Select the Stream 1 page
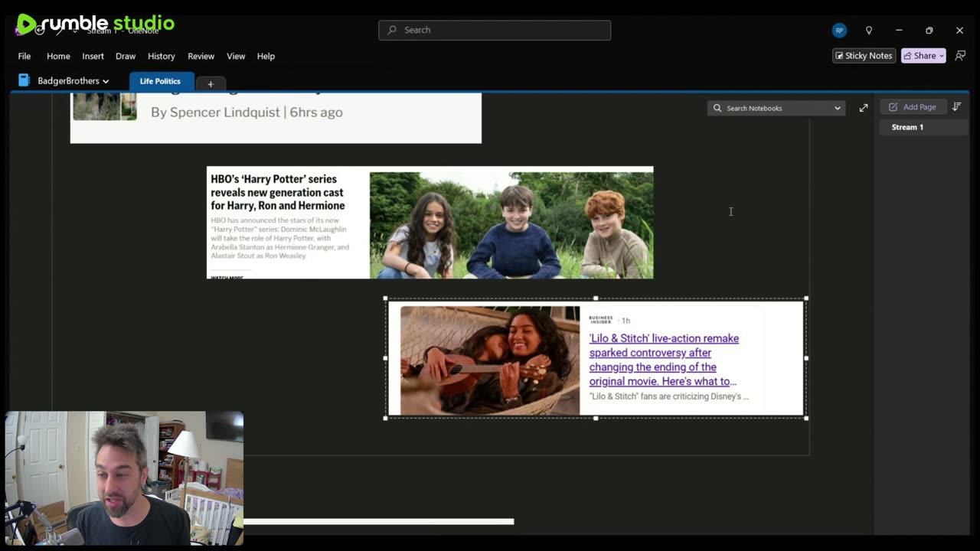Image resolution: width=980 pixels, height=551 pixels. [x=923, y=127]
